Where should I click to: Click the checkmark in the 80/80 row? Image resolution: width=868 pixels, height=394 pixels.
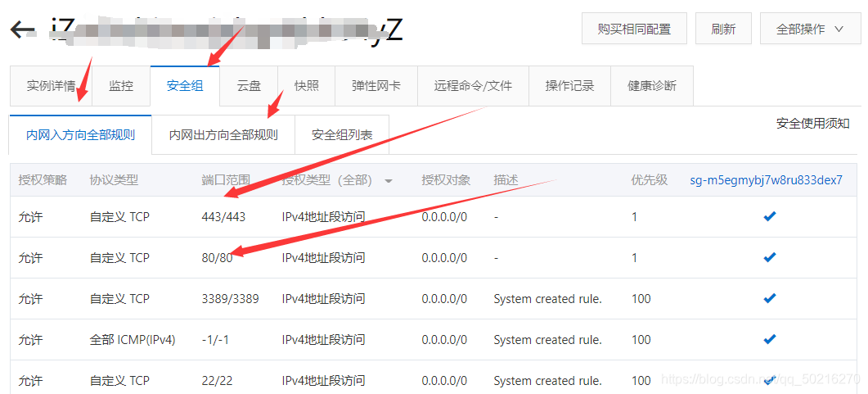point(769,258)
